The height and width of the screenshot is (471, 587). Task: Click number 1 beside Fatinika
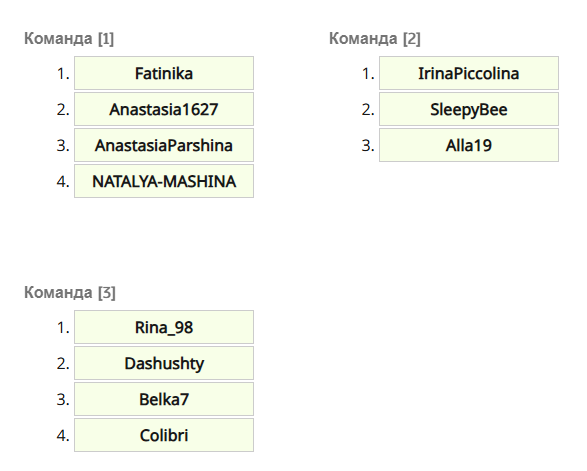pyautogui.click(x=63, y=73)
